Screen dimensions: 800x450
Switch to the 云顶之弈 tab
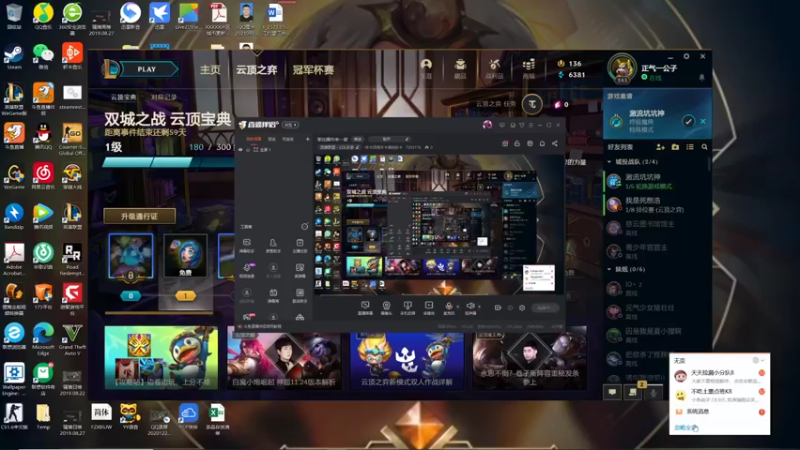coord(256,69)
